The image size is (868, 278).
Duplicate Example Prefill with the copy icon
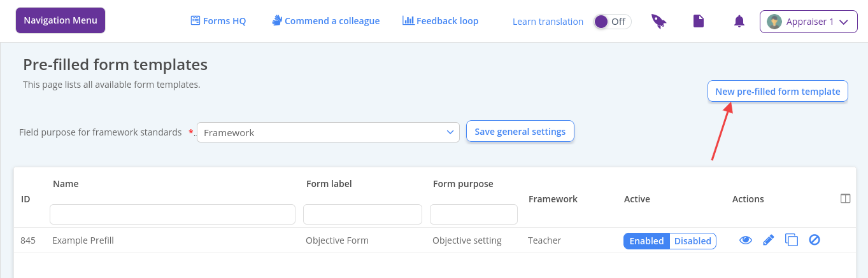[x=792, y=240]
